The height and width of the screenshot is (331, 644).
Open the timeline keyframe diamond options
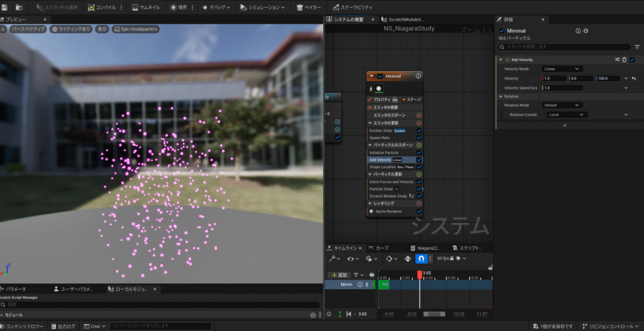[x=391, y=259]
